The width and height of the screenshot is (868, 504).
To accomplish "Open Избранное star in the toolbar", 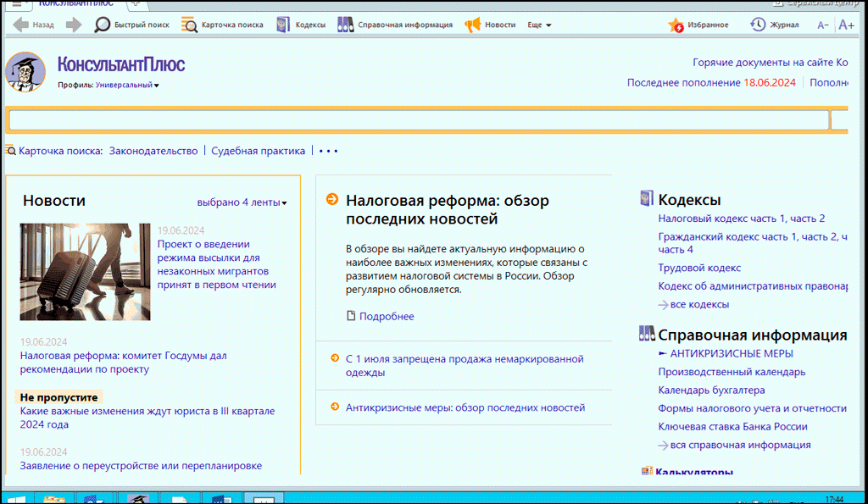I will click(x=698, y=25).
